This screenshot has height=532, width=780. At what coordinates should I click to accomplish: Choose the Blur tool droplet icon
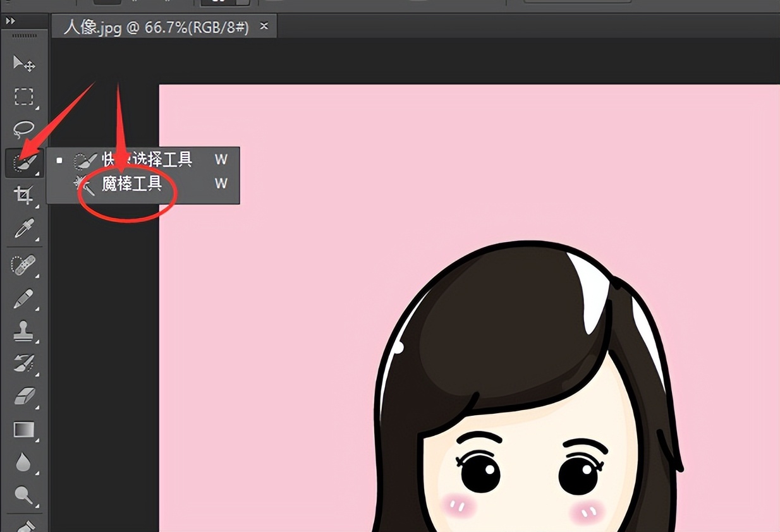point(24,462)
